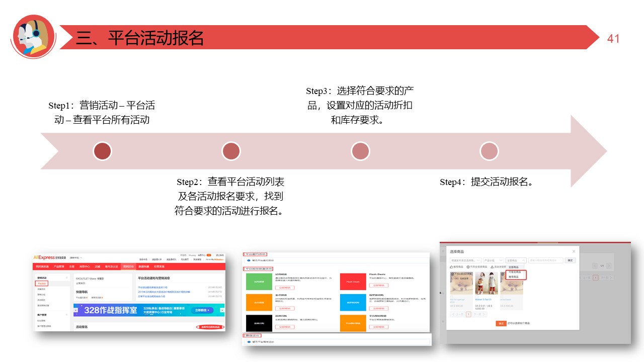Open the 账号及认证 navigation tab
The height and width of the screenshot is (362, 644).
112,266
